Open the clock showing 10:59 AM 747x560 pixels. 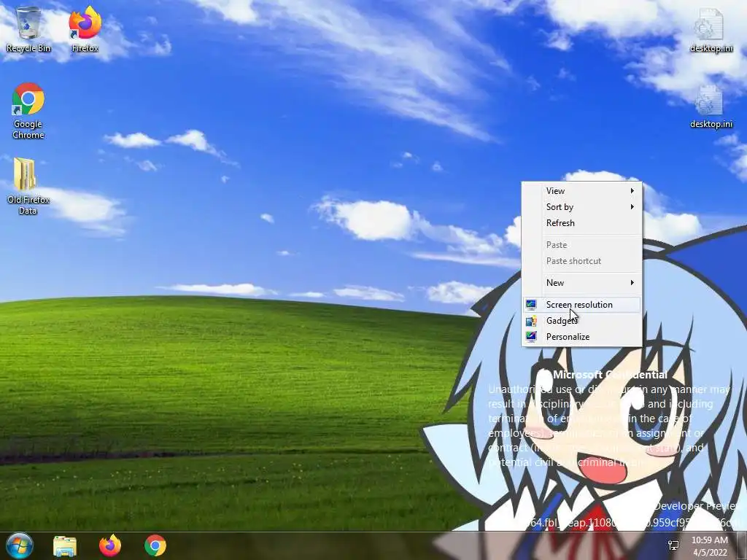710,546
